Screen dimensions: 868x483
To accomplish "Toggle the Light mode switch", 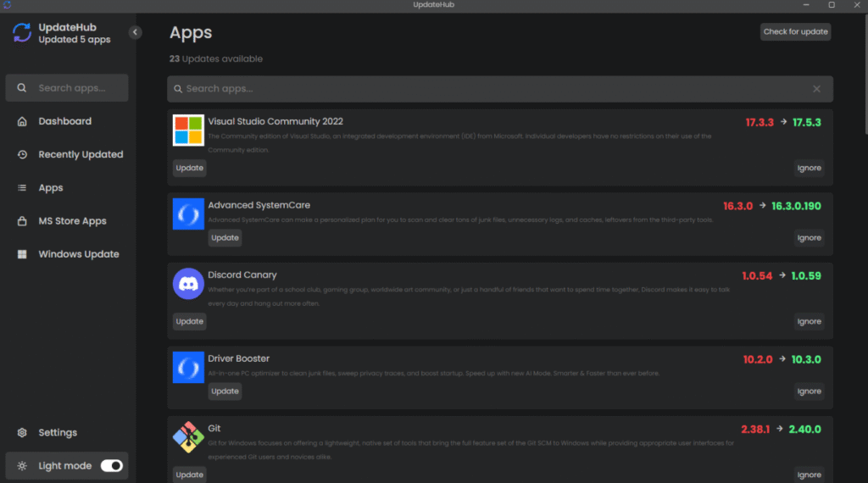I will [x=111, y=466].
